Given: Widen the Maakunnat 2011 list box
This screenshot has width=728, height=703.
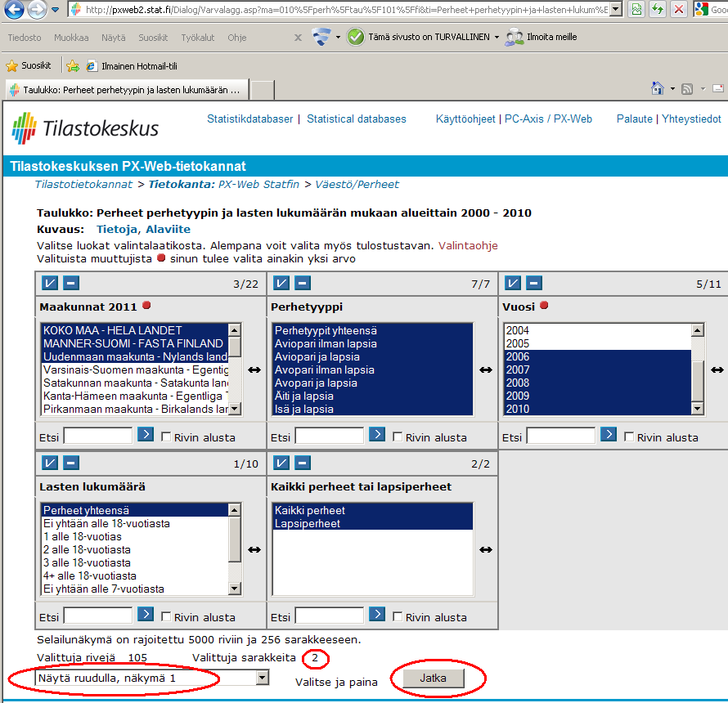Looking at the screenshot, I should pyautogui.click(x=254, y=369).
